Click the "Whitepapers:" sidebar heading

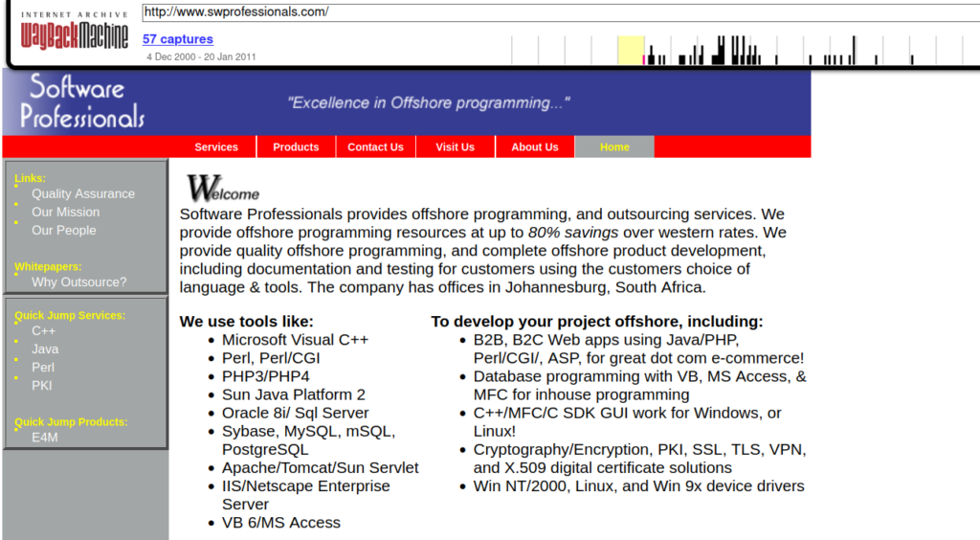pos(48,266)
